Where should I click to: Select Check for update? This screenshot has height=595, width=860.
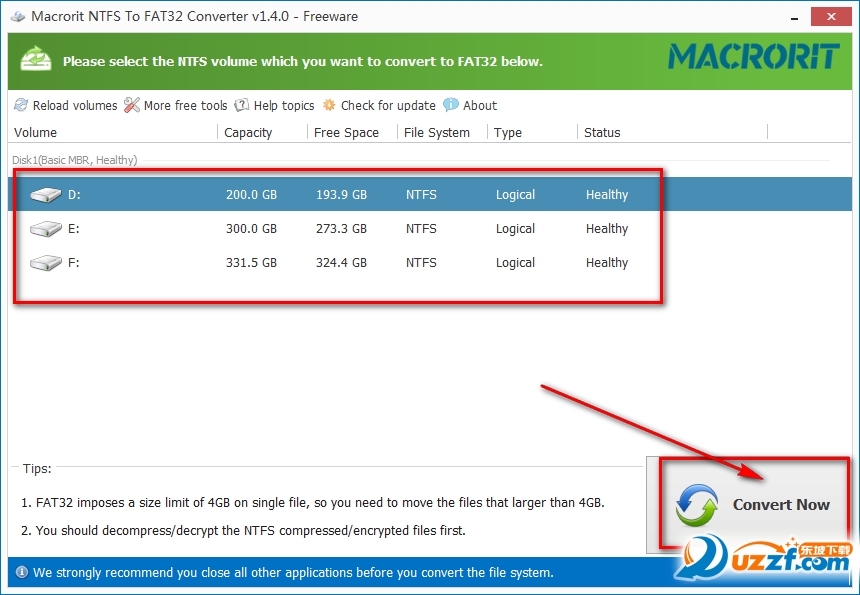[388, 105]
